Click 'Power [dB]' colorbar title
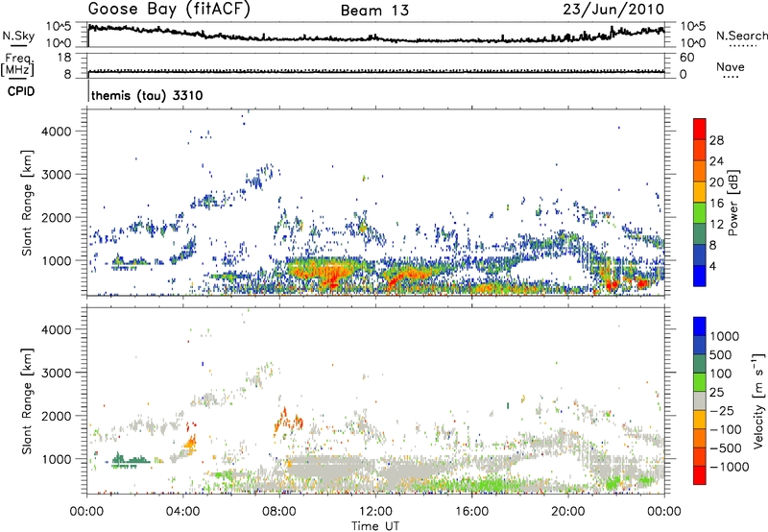The height and width of the screenshot is (532, 768). pos(733,203)
